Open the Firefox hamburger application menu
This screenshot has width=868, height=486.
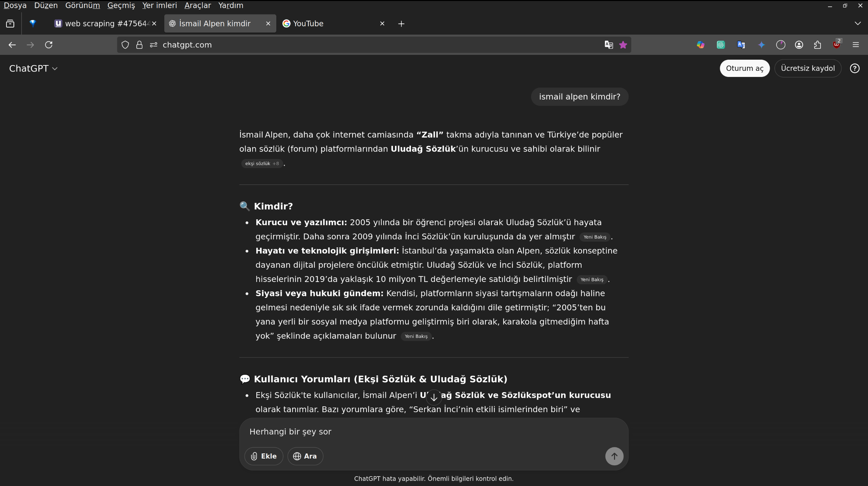tap(856, 45)
